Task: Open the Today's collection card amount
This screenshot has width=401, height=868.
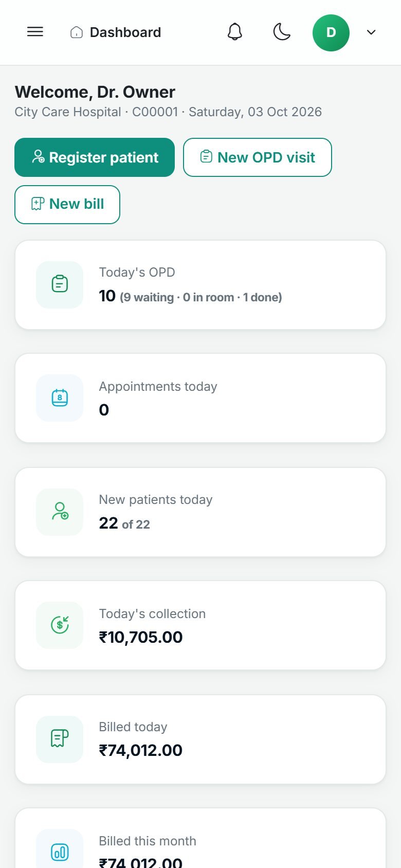Action: coord(141,637)
